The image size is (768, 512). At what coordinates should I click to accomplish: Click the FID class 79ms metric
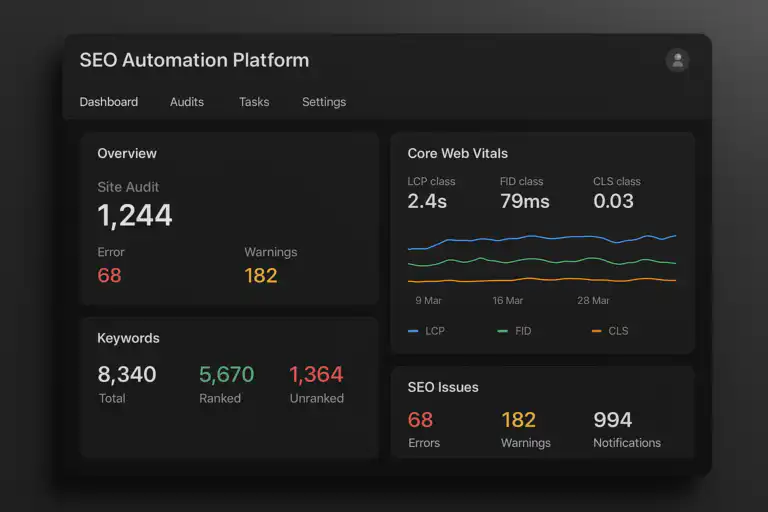pyautogui.click(x=525, y=201)
